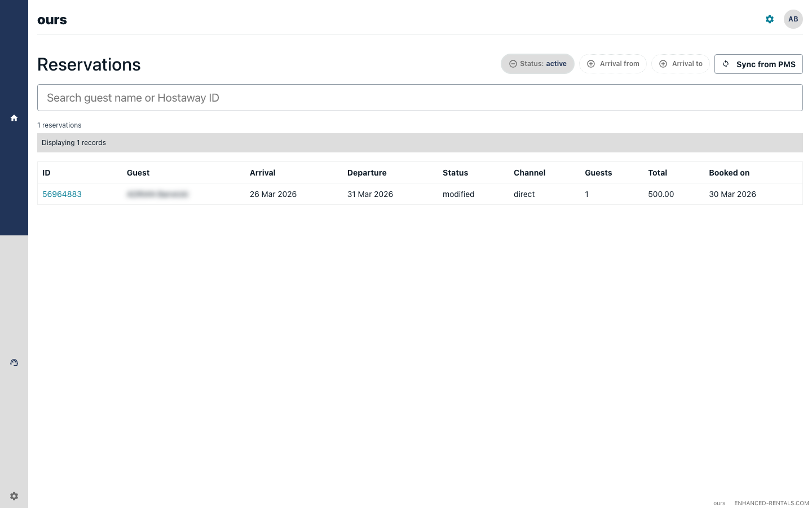Screen dimensions: 812x508
Task: Click the Displaying 1 records progress bar
Action: point(420,142)
